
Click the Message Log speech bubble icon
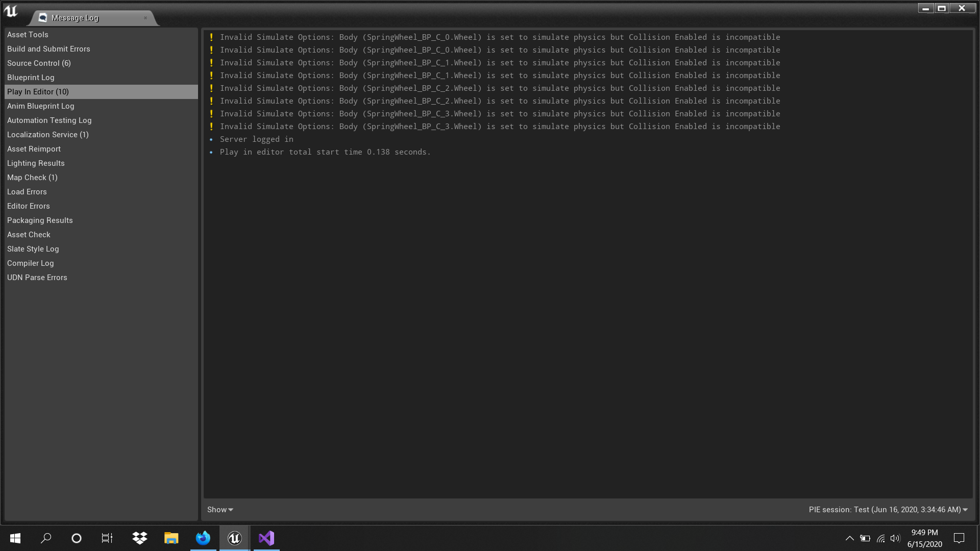point(43,17)
